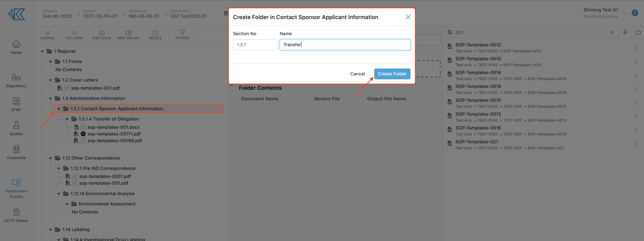Screen dimensions: 644x241
Task: Click the Create Folder button
Action: point(392,74)
